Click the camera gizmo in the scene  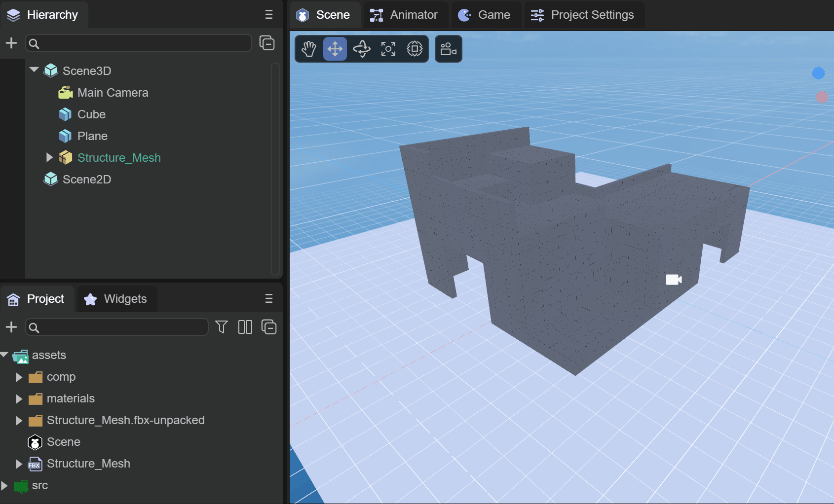click(674, 280)
